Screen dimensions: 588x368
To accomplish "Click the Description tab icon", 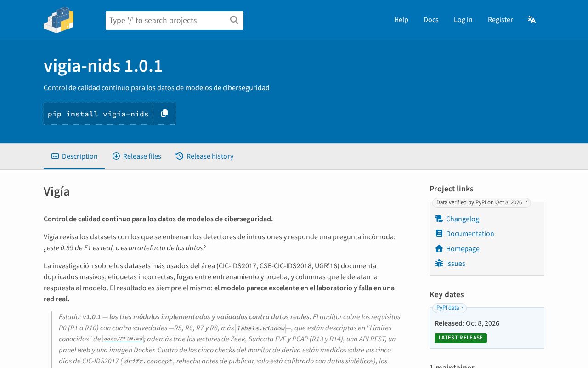I will 55,156.
